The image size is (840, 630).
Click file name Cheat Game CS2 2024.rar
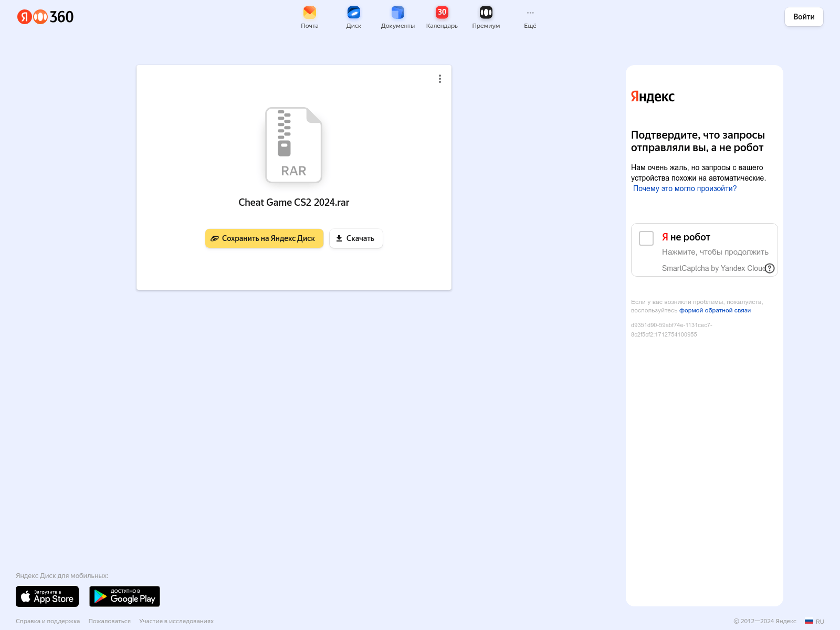click(293, 203)
